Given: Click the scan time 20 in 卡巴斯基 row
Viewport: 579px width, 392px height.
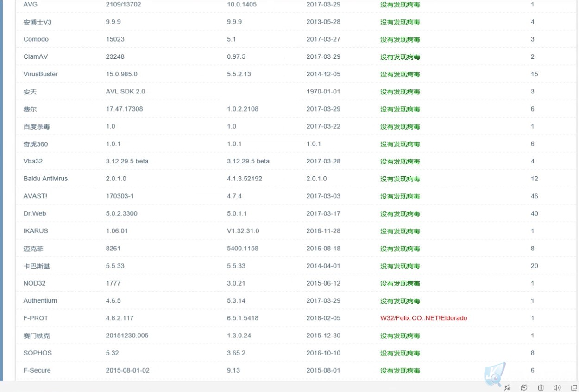Looking at the screenshot, I should [535, 266].
